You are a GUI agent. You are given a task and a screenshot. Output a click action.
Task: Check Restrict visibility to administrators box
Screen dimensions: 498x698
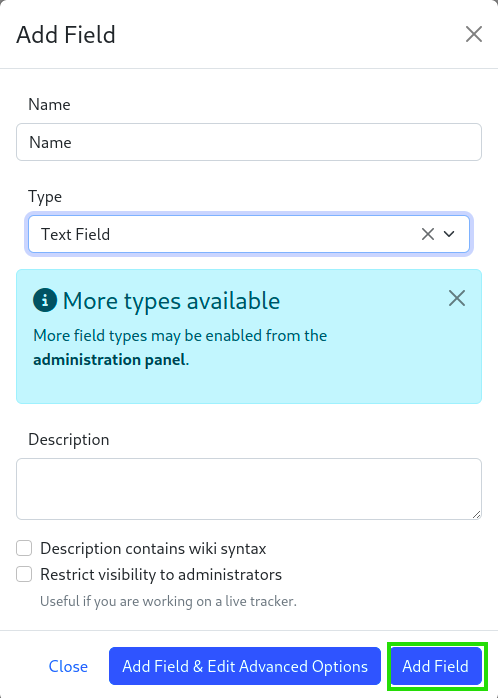24,574
